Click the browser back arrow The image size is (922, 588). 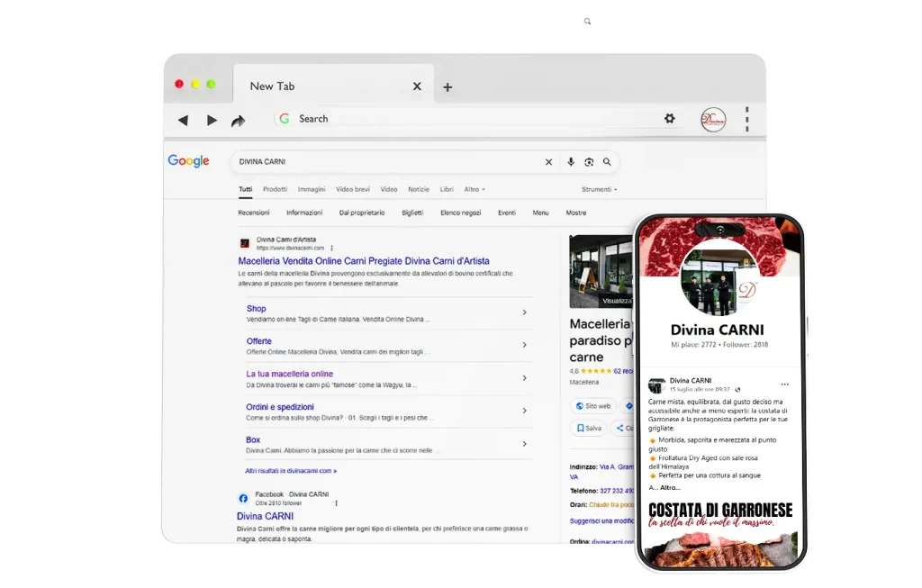183,121
